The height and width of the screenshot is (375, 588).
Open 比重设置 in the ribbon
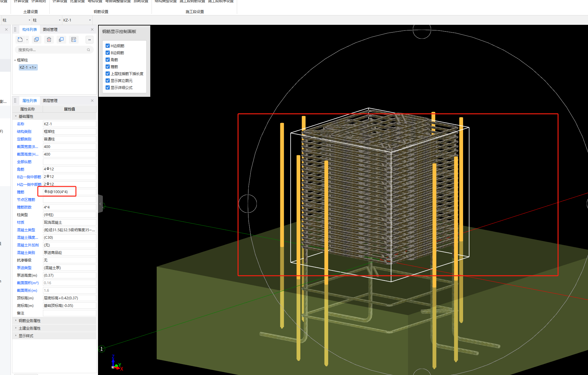pyautogui.click(x=77, y=1)
